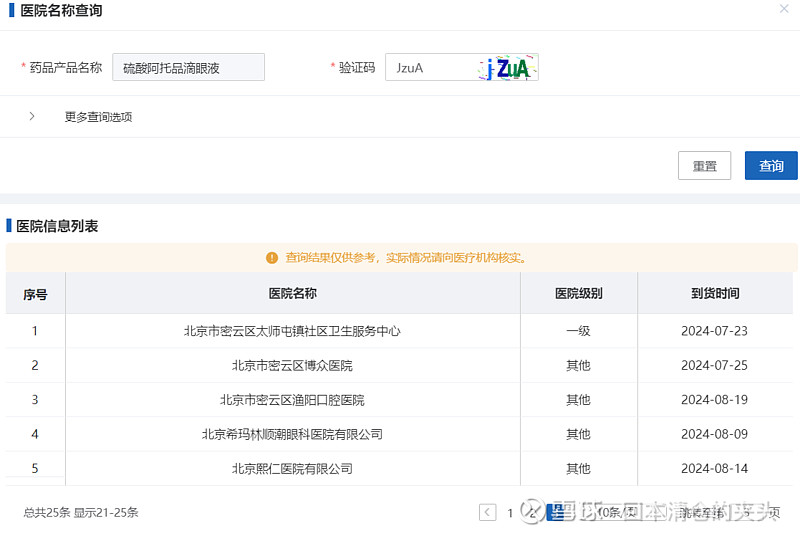Viewport: 800px width, 536px height.
Task: Select the 北京熙仁医院有限公司 row
Action: coord(292,469)
